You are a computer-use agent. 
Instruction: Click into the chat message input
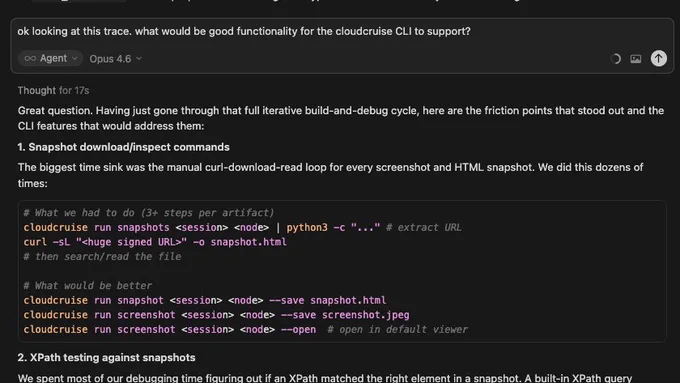342,31
